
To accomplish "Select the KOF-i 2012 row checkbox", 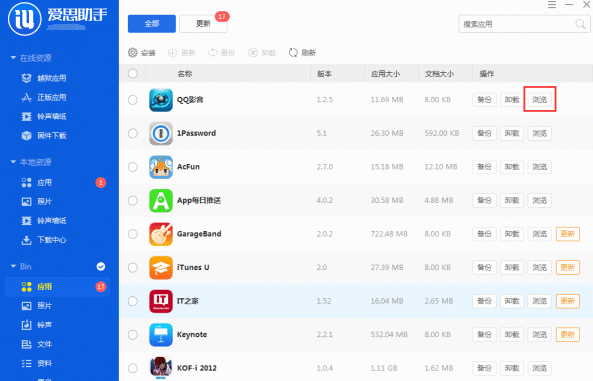I will coord(133,368).
